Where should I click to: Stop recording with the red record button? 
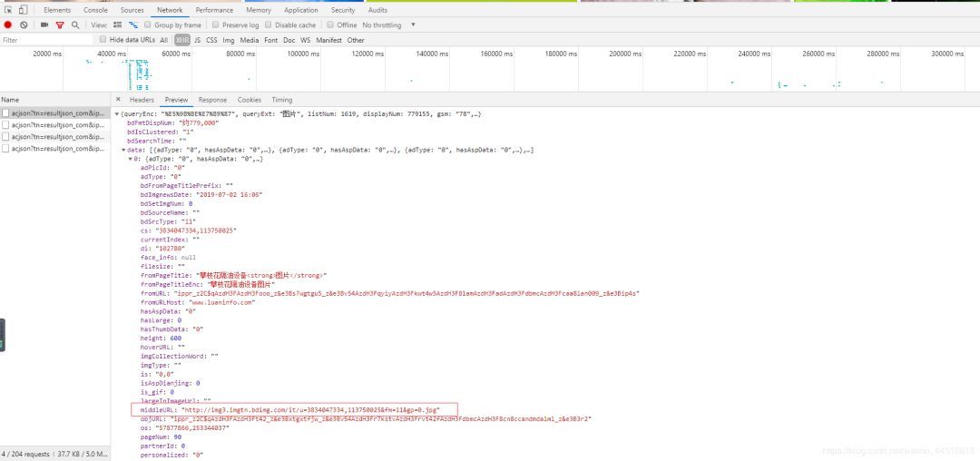click(8, 25)
